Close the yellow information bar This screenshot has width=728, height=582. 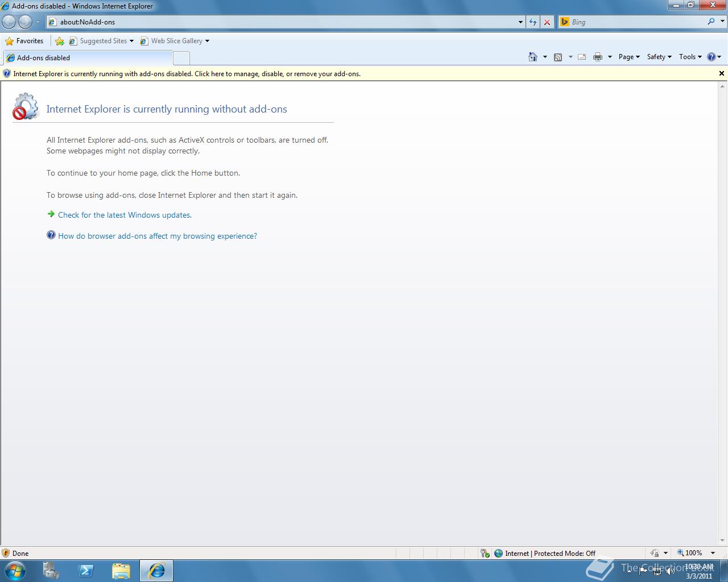click(x=722, y=73)
